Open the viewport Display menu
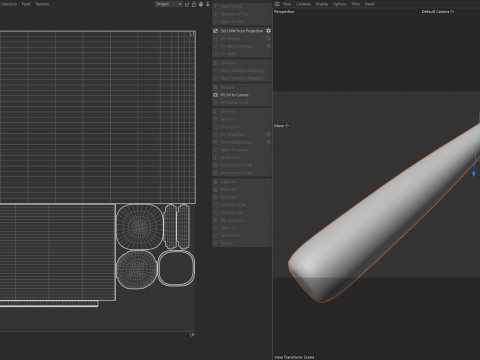 322,4
